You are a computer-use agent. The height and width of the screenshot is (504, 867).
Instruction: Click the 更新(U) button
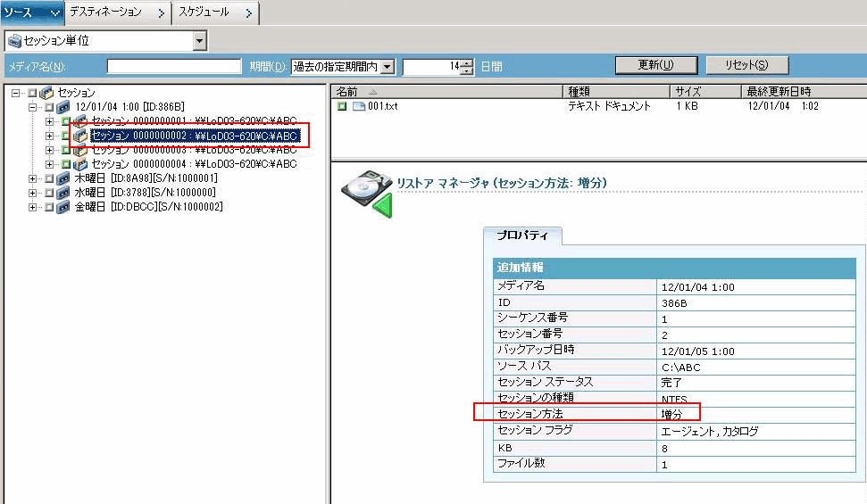tap(655, 65)
